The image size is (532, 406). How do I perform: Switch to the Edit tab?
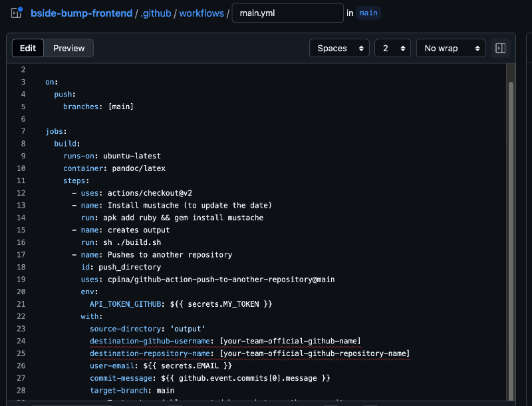[x=28, y=48]
